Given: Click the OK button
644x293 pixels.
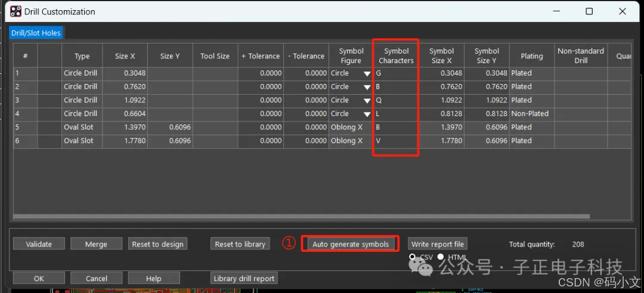Looking at the screenshot, I should click(39, 278).
